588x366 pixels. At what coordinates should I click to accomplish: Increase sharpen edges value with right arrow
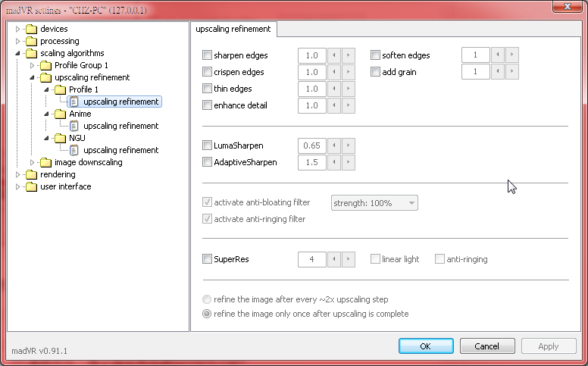(349, 55)
